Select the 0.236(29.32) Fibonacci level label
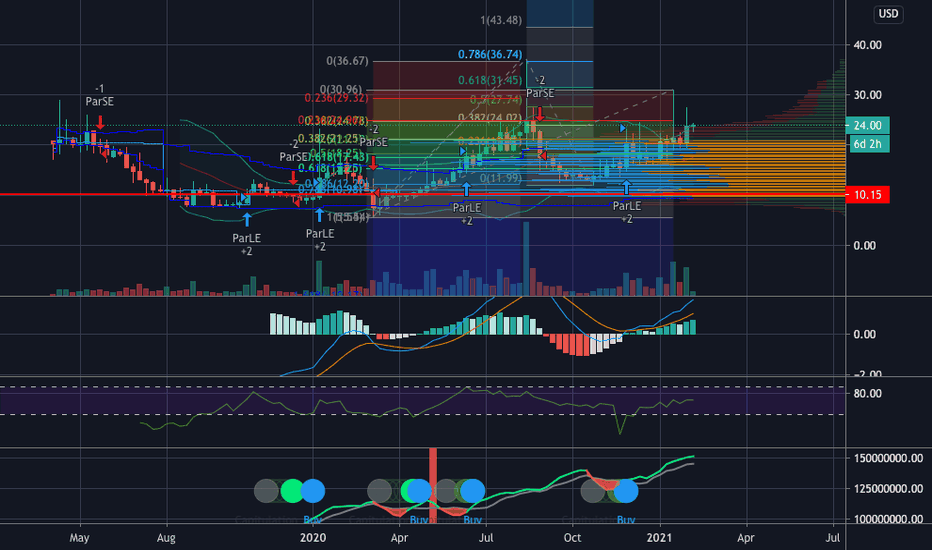Image resolution: width=932 pixels, height=550 pixels. pyautogui.click(x=336, y=98)
